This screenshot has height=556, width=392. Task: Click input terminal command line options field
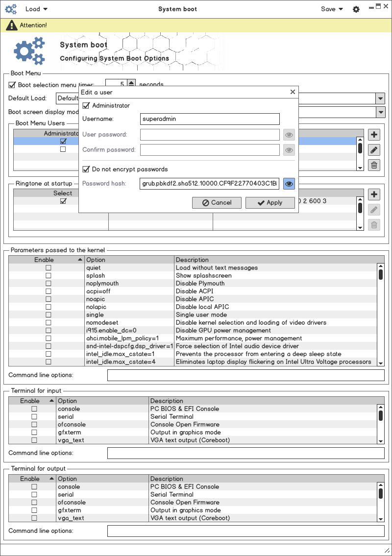246,453
